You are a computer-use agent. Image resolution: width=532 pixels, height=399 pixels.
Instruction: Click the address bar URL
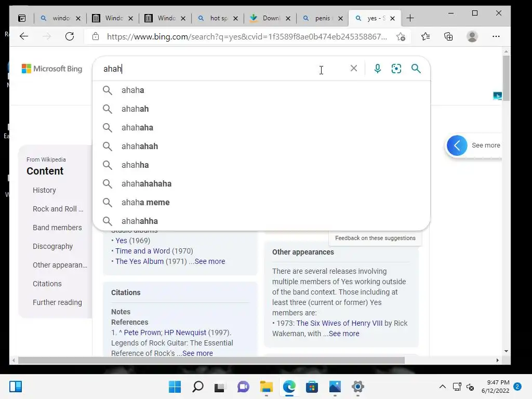pos(247,37)
